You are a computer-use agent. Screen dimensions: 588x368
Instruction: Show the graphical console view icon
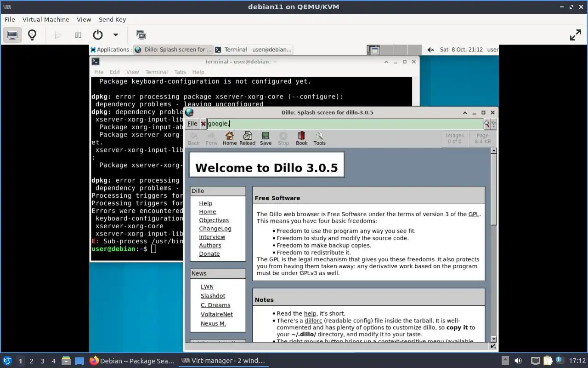12,35
